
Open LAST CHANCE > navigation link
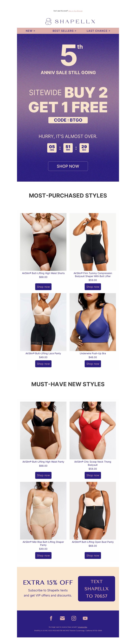pyautogui.click(x=98, y=31)
